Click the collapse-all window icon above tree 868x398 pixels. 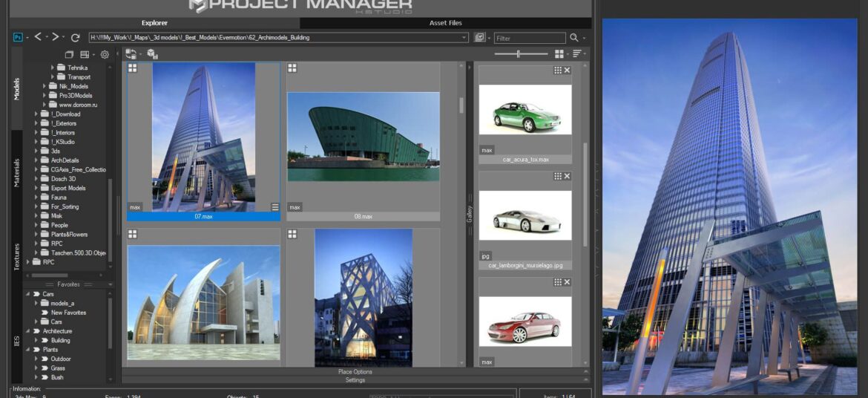coord(69,54)
